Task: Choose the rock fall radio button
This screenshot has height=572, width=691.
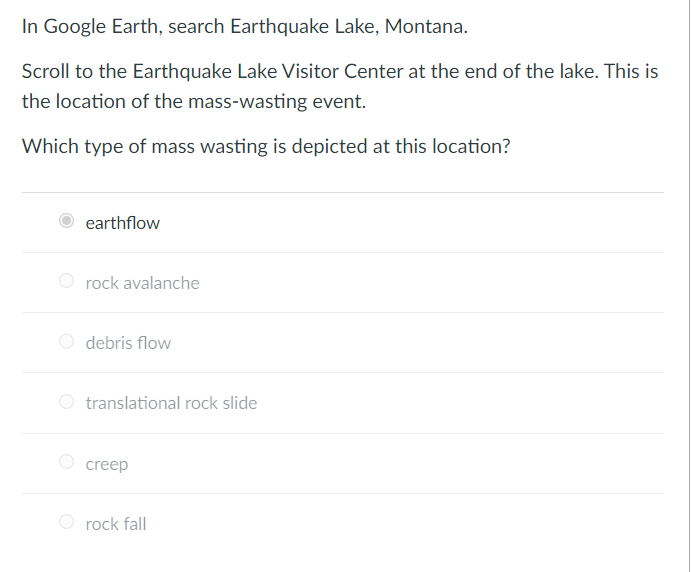Action: click(67, 522)
